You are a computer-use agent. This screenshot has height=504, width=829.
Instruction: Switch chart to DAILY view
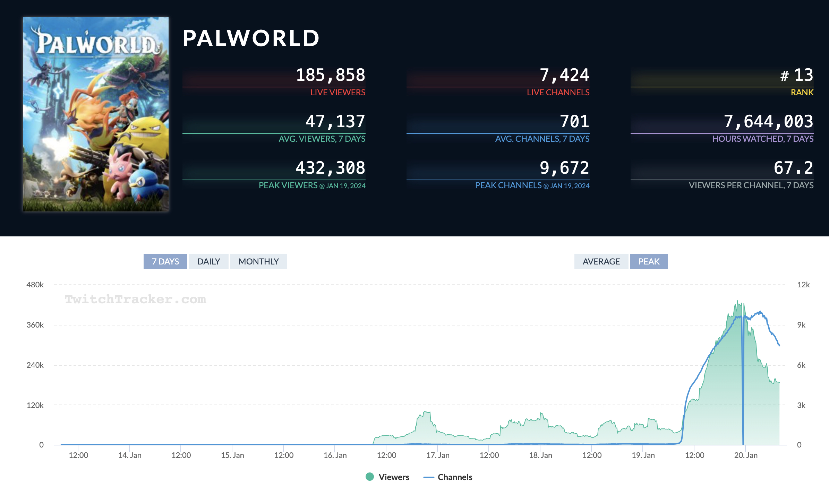[208, 261]
